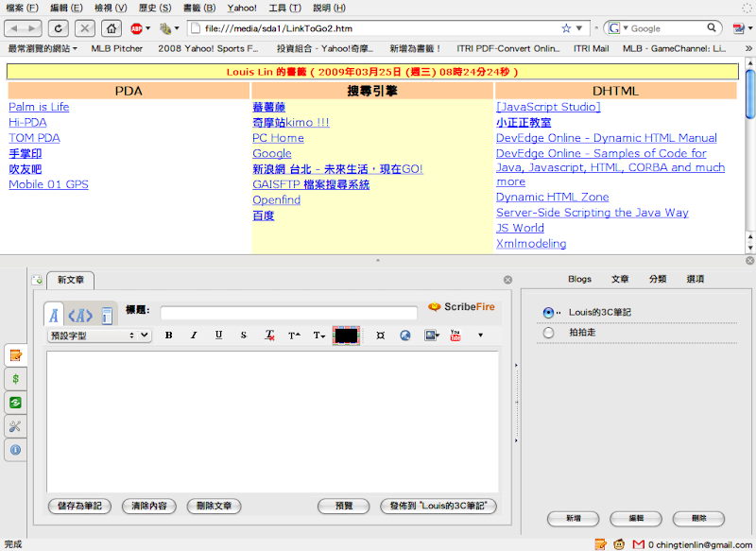This screenshot has width=756, height=551.
Task: Open the insert image dropdown
Action: (x=432, y=335)
